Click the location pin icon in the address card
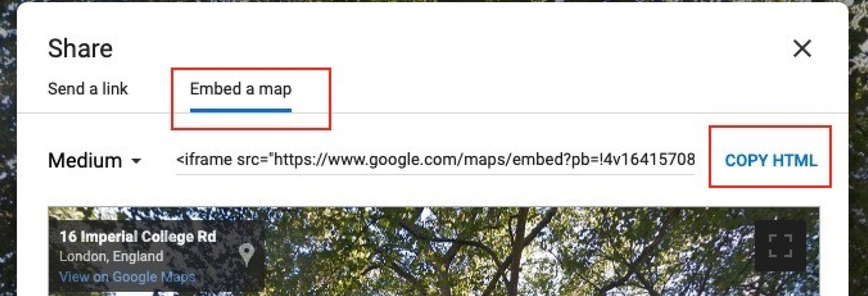This screenshot has width=868, height=296. tap(246, 255)
